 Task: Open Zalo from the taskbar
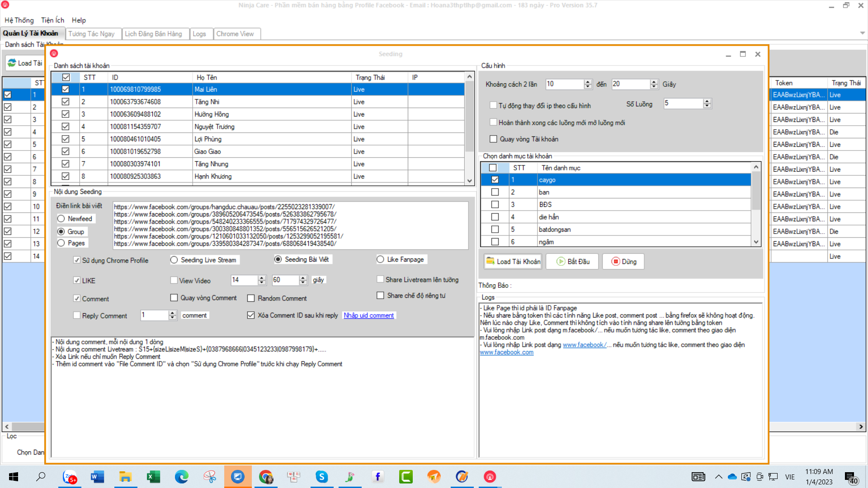[70, 477]
